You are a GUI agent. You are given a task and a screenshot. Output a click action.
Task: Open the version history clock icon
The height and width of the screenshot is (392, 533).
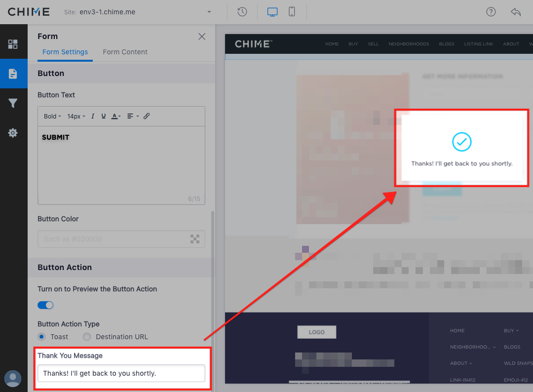pos(242,12)
